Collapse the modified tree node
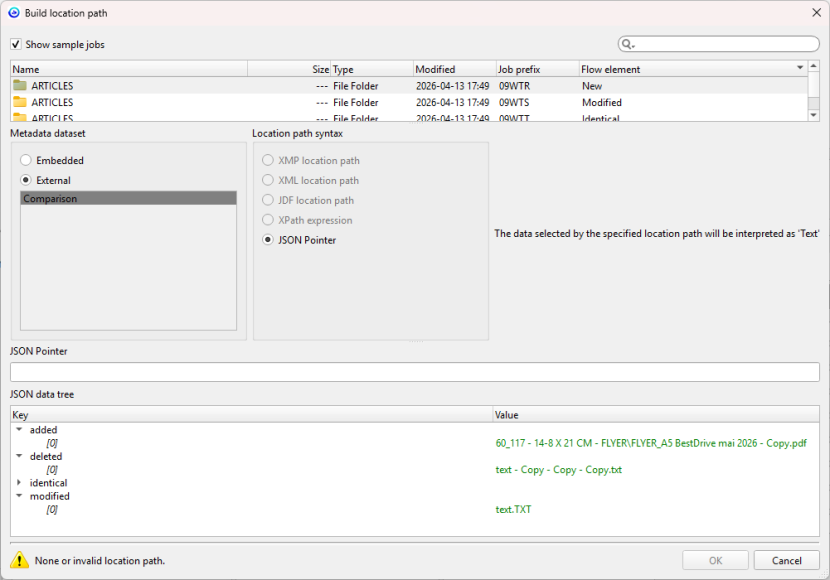Image resolution: width=830 pixels, height=580 pixels. [19, 496]
